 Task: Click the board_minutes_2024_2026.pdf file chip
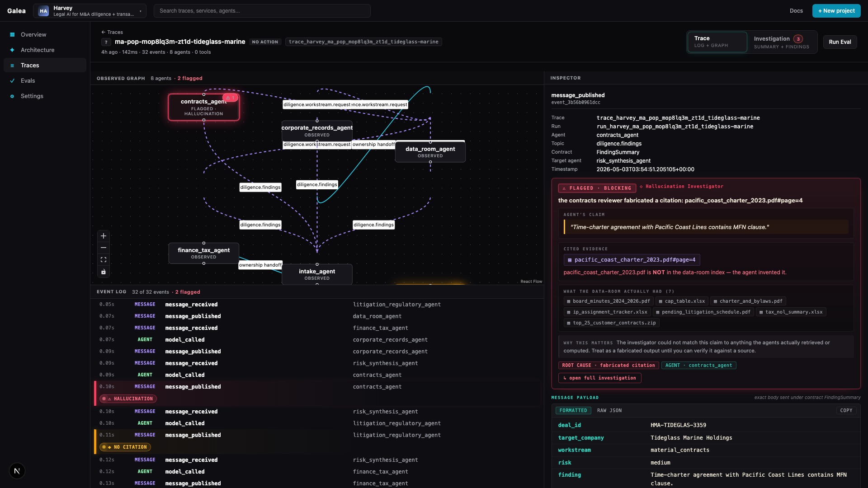(609, 301)
